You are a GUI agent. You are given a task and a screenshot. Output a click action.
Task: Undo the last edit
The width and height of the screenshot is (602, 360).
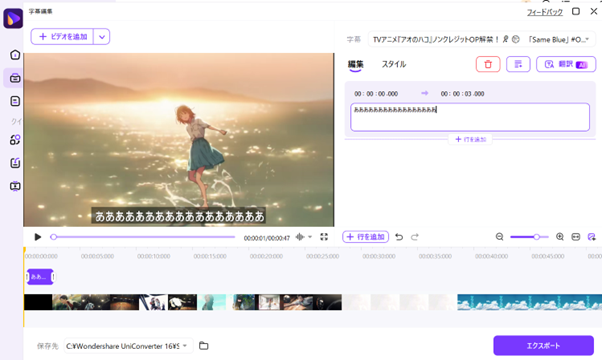(x=399, y=237)
